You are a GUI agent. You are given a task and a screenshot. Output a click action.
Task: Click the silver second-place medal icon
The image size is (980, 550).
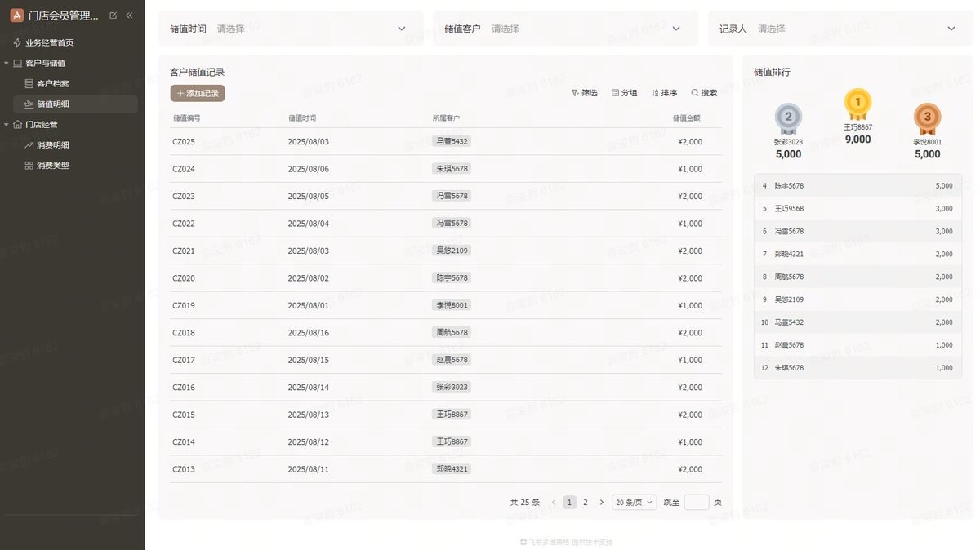point(788,119)
